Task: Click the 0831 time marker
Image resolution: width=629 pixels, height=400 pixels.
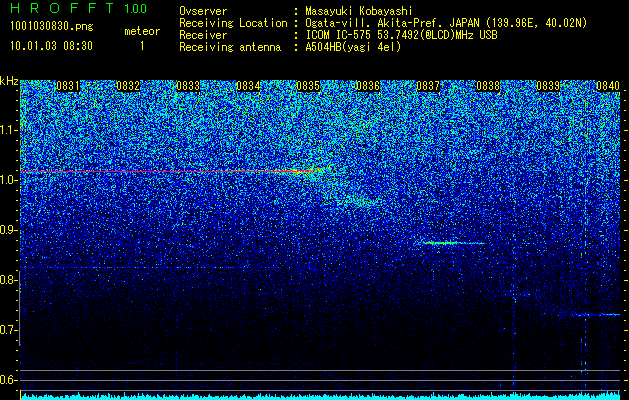Action: coord(68,86)
